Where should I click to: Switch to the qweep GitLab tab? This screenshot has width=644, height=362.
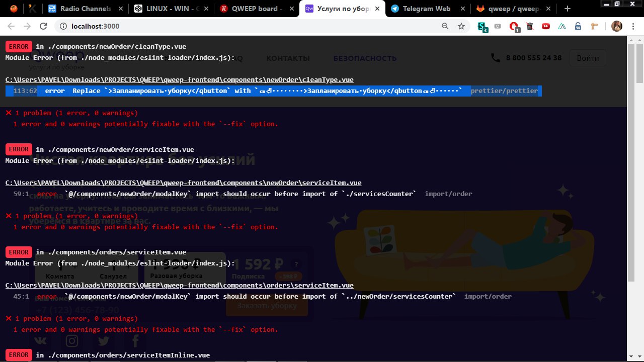tap(513, 9)
